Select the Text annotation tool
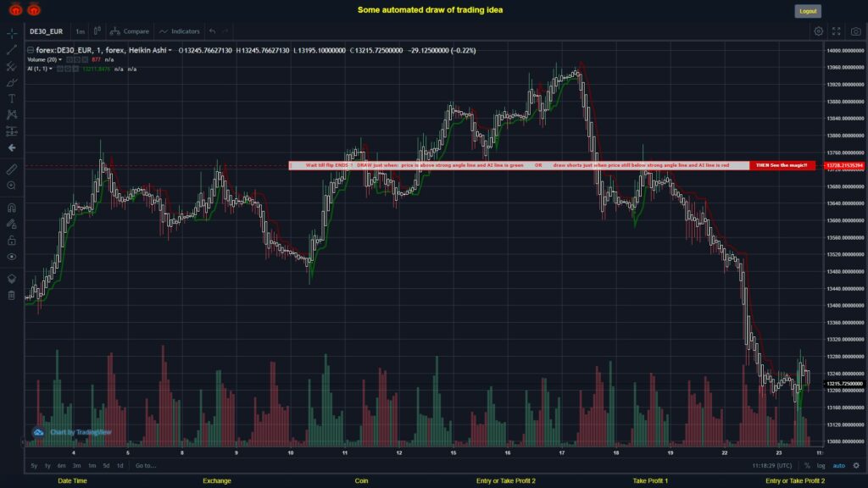This screenshot has height=488, width=868. click(12, 98)
